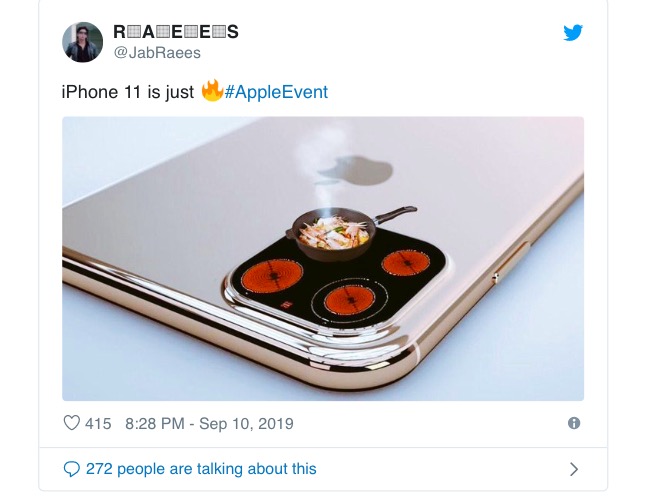Image resolution: width=646 pixels, height=498 pixels.
Task: Click the 415 likes count
Action: pyautogui.click(x=98, y=423)
